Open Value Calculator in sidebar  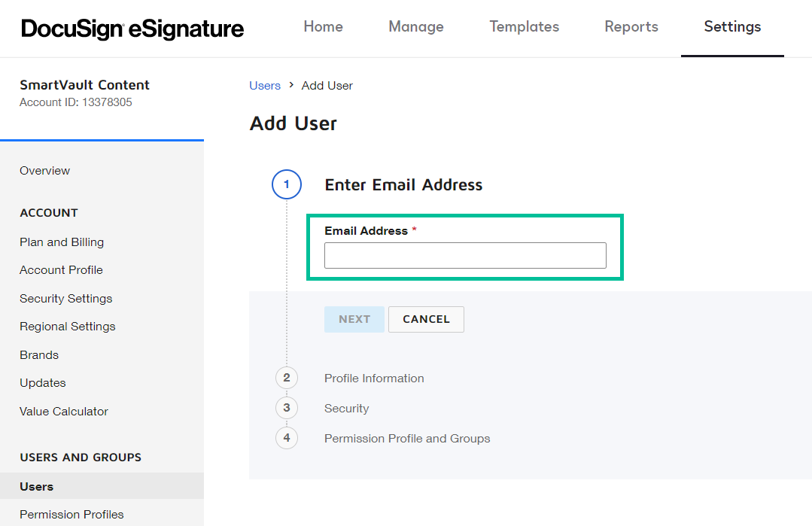[x=64, y=412]
